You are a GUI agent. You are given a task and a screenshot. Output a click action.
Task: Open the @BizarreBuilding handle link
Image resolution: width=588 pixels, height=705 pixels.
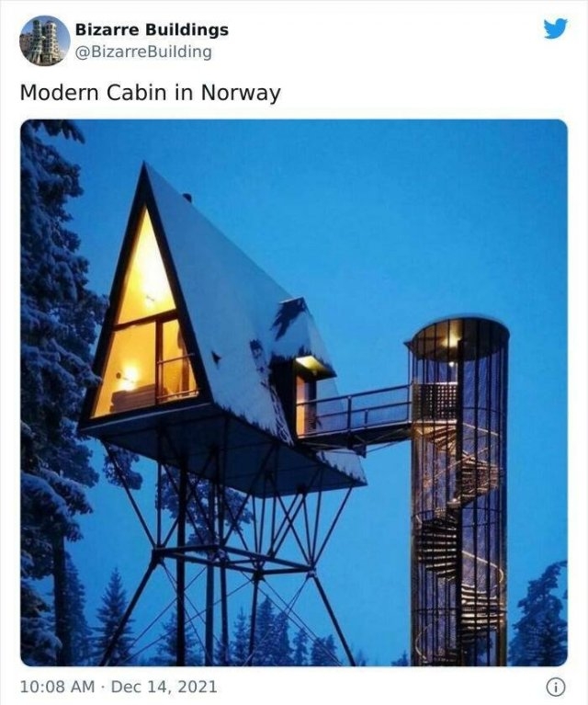[x=143, y=51]
